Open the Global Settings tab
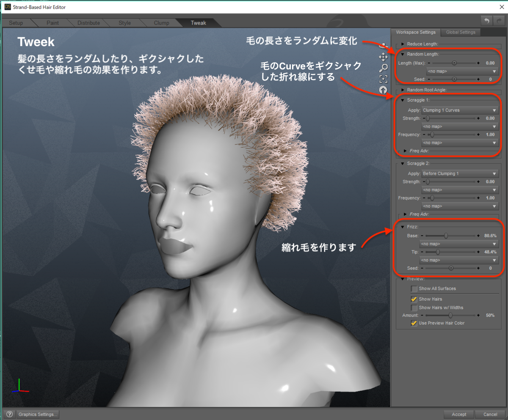The width and height of the screenshot is (508, 420). point(460,32)
